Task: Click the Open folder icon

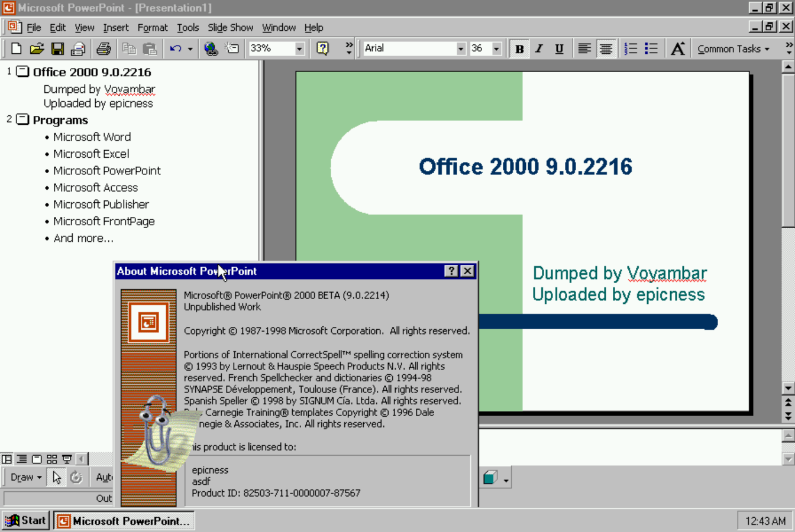Action: point(37,48)
